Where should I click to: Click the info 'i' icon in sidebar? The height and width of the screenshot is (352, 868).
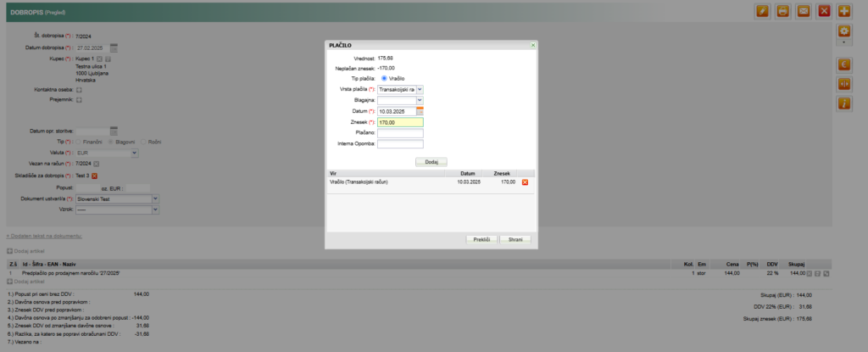844,103
